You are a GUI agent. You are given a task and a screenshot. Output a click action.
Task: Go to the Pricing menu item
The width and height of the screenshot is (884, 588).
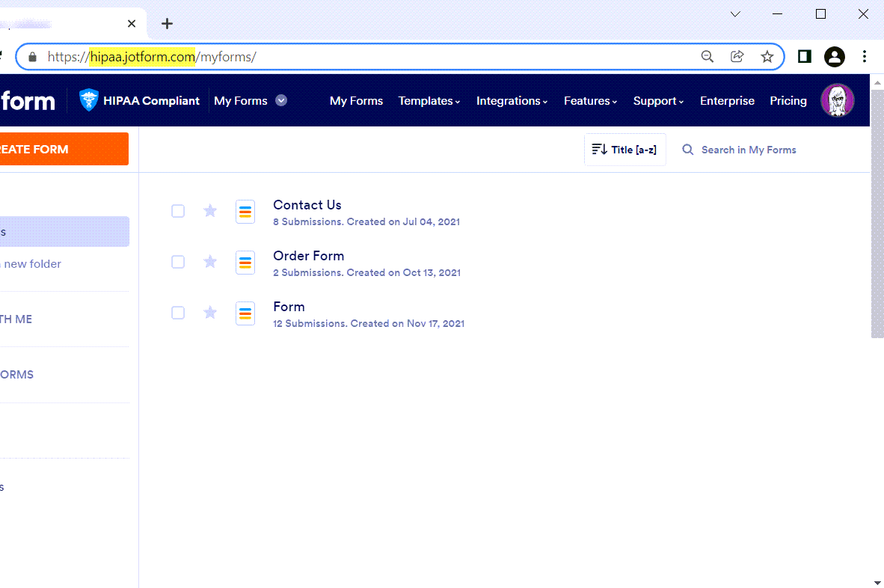tap(788, 101)
